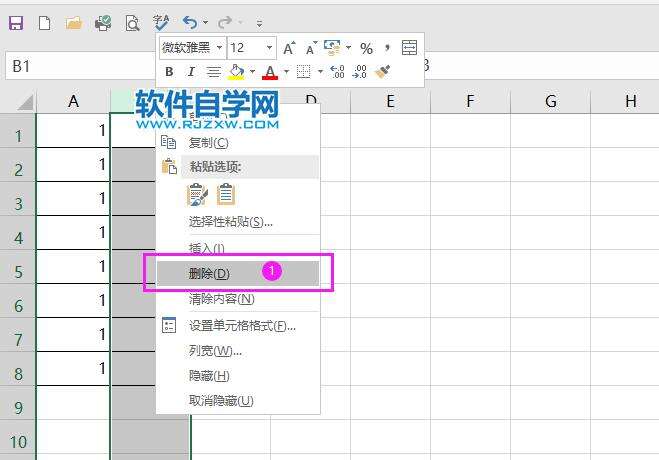
Task: Click empty cell E4
Action: coord(390,233)
